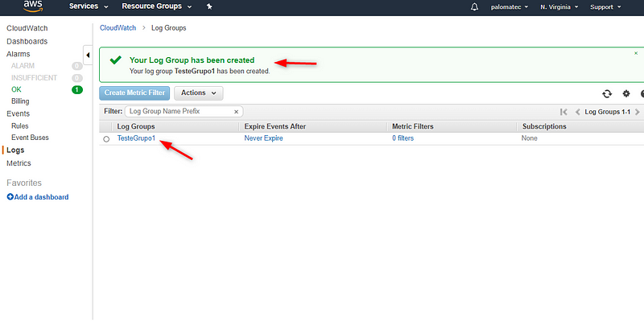Viewport: 644px width, 321px height.
Task: Open the TesteGrupo1 log group link
Action: point(136,138)
